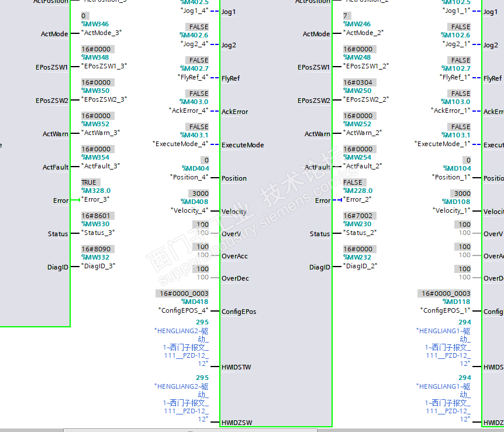Select the "FlyRef_4" tag operand
This screenshot has height=432, width=504.
coord(193,78)
